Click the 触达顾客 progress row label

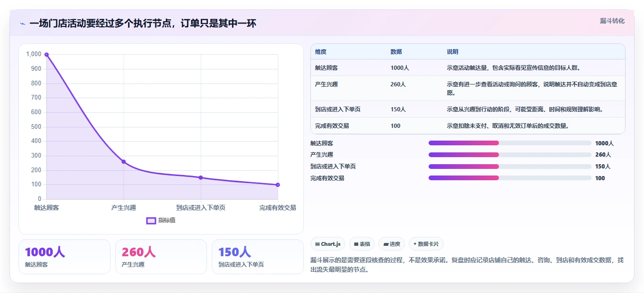pyautogui.click(x=322, y=143)
